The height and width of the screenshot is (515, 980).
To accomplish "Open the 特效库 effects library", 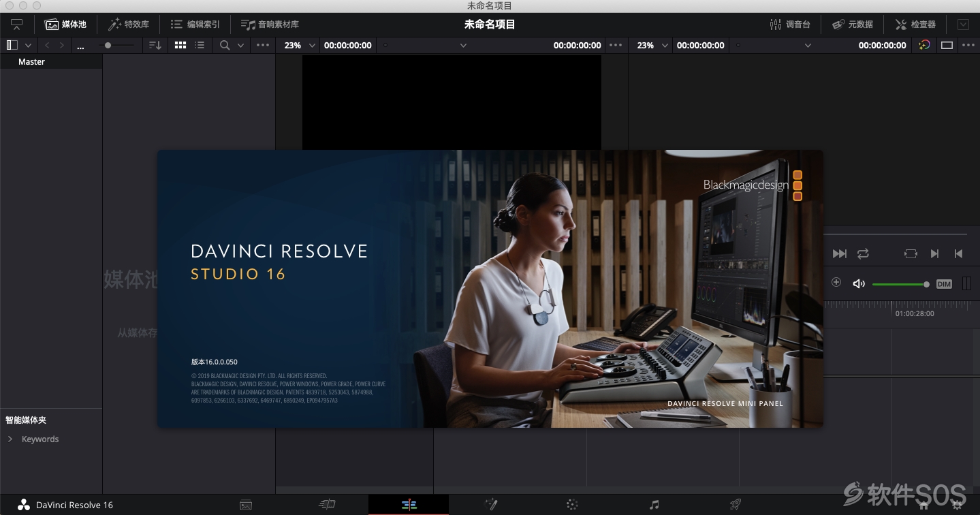I will [129, 25].
